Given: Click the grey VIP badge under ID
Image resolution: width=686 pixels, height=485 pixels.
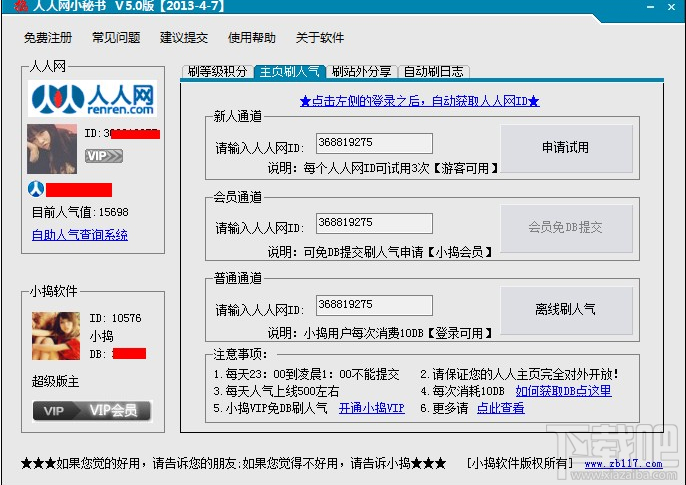Looking at the screenshot, I should coord(104,156).
